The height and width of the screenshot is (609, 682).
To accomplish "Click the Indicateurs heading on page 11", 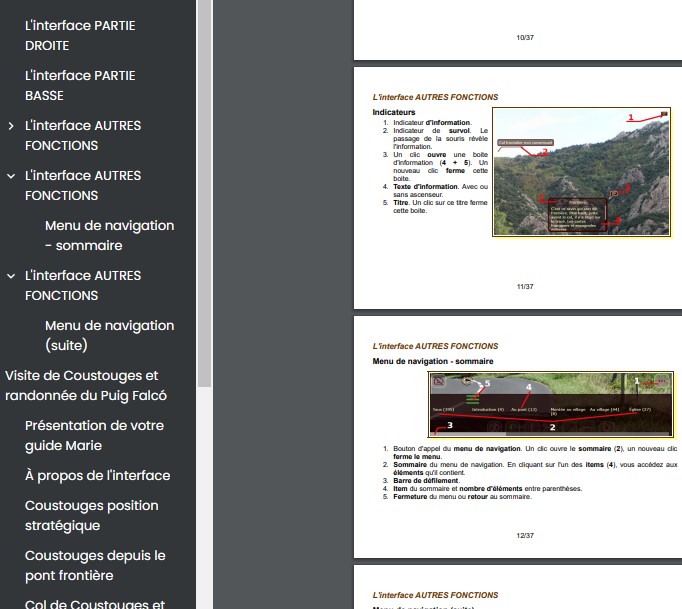I will 394,112.
